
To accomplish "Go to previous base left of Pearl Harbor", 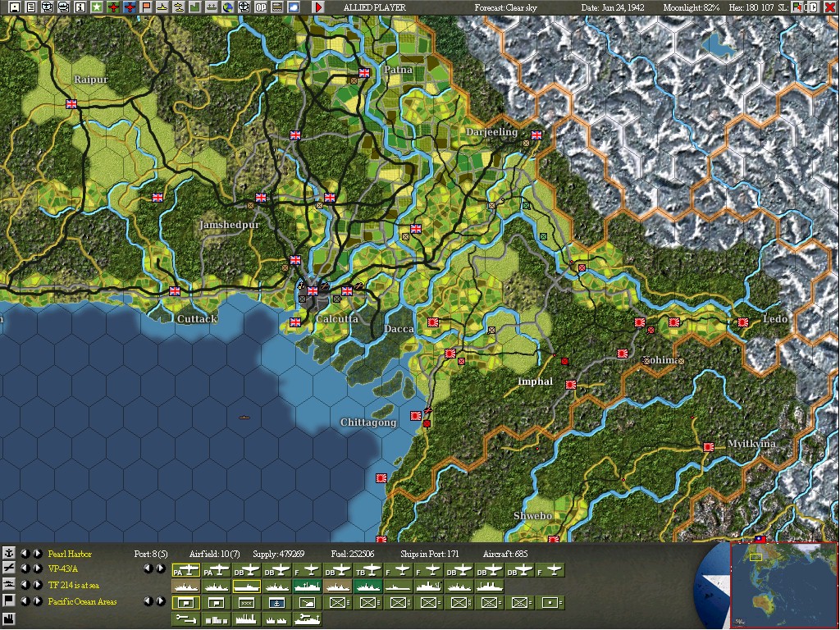I will tap(25, 554).
